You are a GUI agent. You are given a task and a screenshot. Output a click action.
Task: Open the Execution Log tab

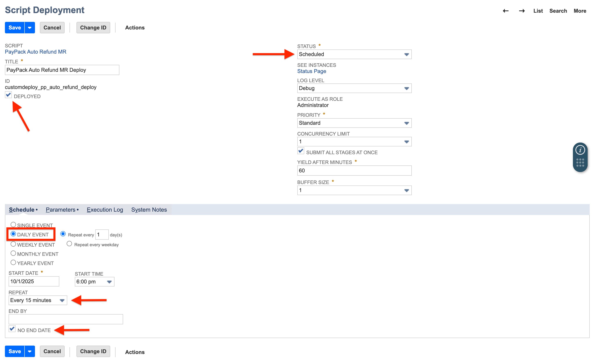105,210
